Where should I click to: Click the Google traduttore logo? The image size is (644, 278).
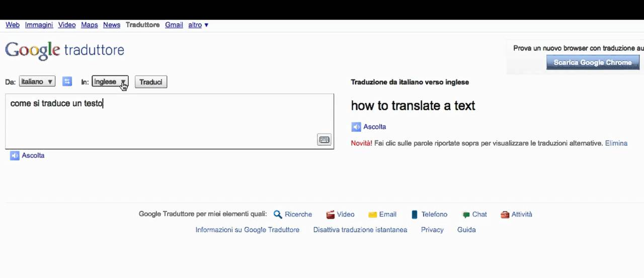pyautogui.click(x=64, y=50)
